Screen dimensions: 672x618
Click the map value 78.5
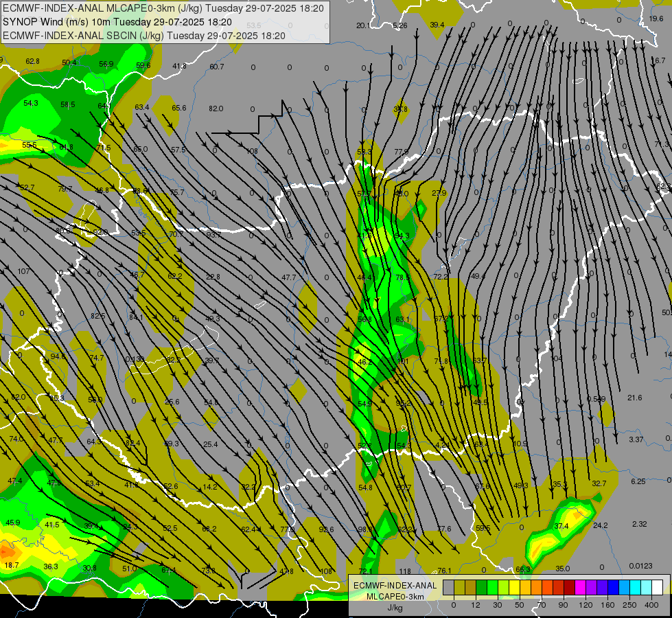[x=403, y=277]
